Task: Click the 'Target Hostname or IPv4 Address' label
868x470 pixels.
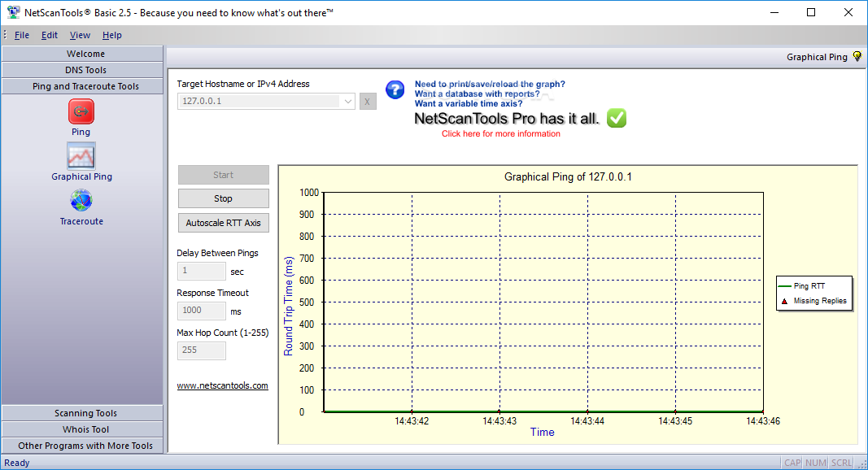Action: [243, 84]
